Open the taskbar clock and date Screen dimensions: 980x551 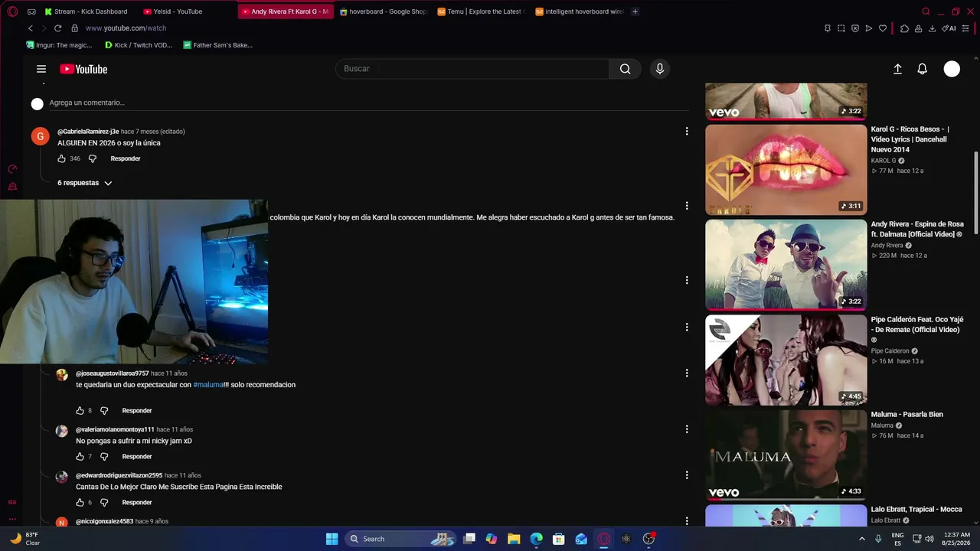(x=956, y=539)
